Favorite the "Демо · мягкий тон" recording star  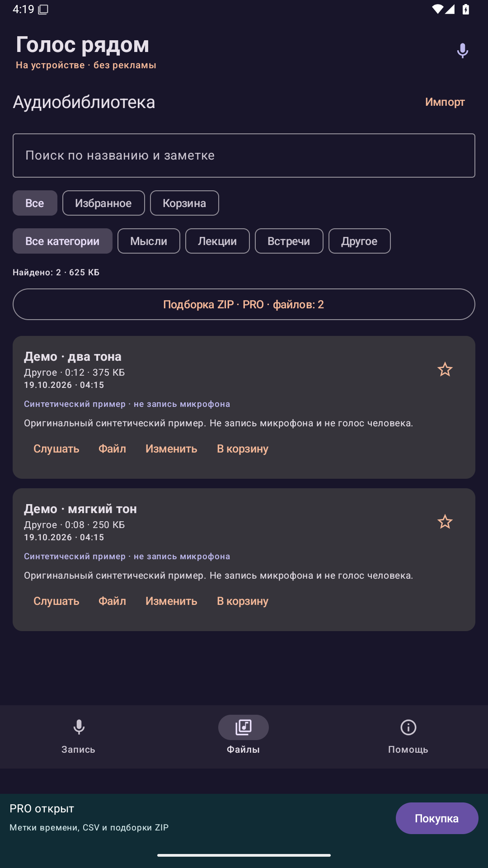click(445, 522)
